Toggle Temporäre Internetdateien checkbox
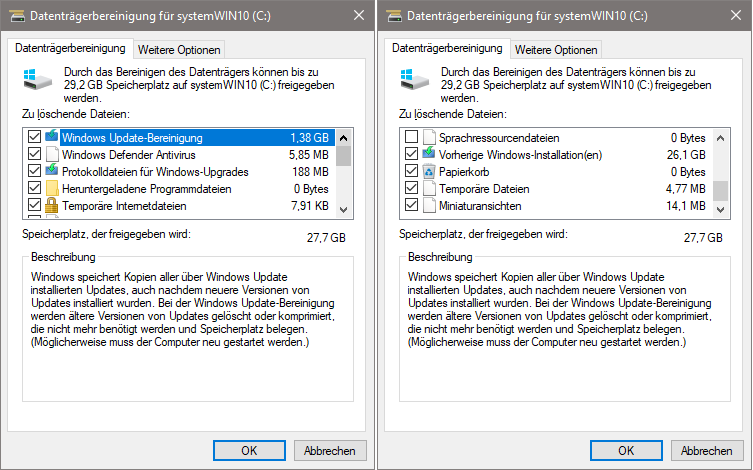Viewport: 753px width, 470px height. coord(34,205)
